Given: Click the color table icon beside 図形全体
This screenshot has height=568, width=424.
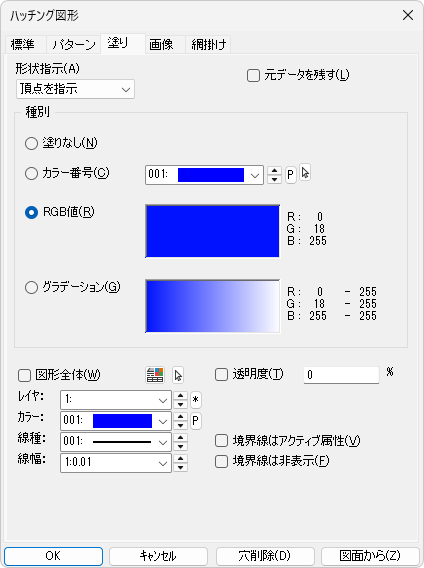Looking at the screenshot, I should (x=155, y=375).
